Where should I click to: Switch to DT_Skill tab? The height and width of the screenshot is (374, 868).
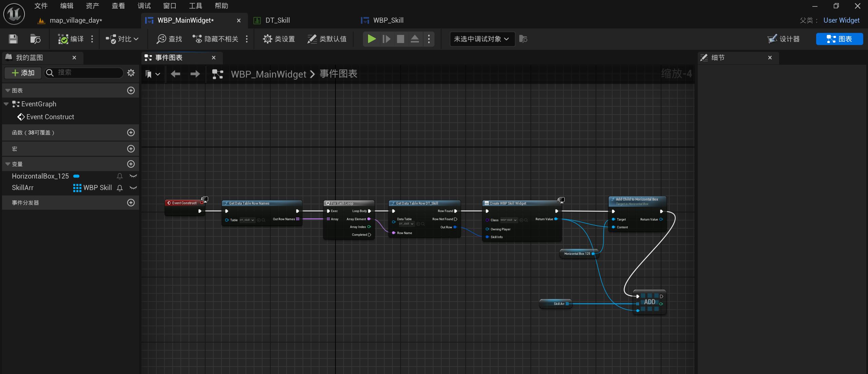[x=277, y=20]
